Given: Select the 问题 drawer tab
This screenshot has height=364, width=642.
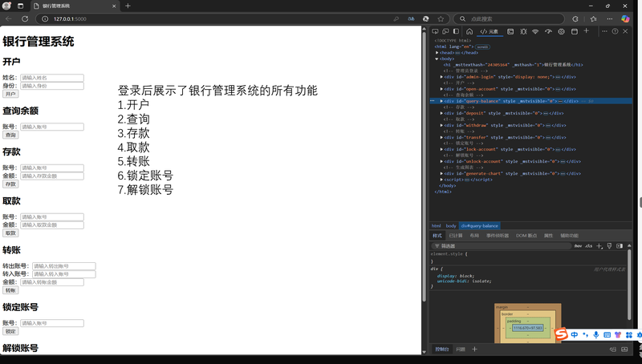Looking at the screenshot, I should tap(461, 350).
